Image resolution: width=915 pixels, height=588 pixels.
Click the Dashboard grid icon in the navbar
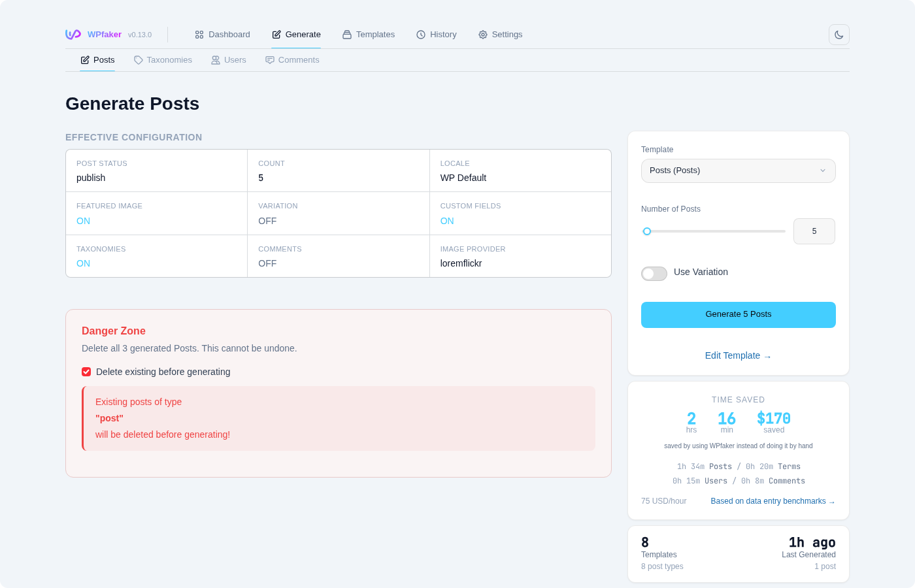pyautogui.click(x=199, y=34)
